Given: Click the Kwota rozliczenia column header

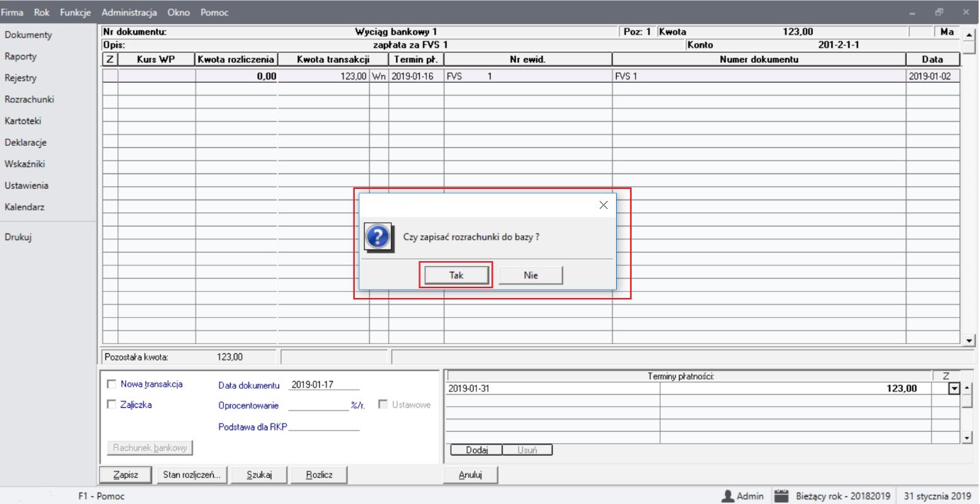Looking at the screenshot, I should pos(237,59).
